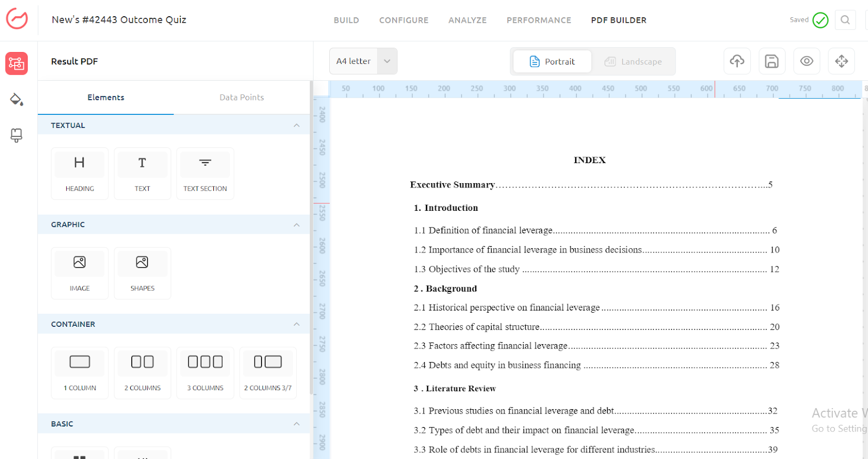The width and height of the screenshot is (868, 459).
Task: Open search with magnifier icon
Action: point(845,20)
